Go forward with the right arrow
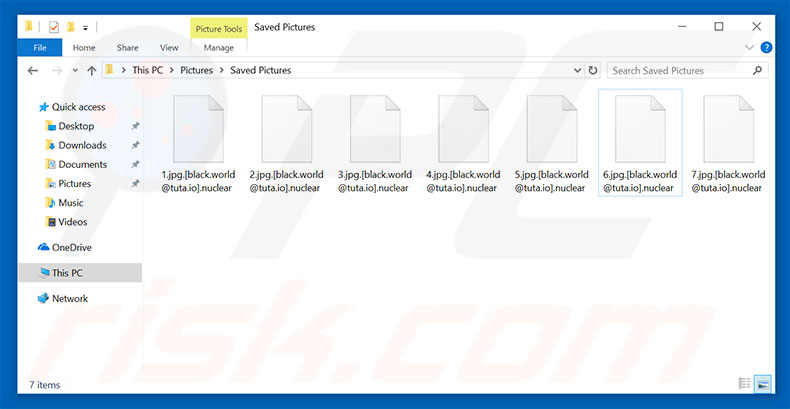Image resolution: width=790 pixels, height=409 pixels. click(56, 71)
